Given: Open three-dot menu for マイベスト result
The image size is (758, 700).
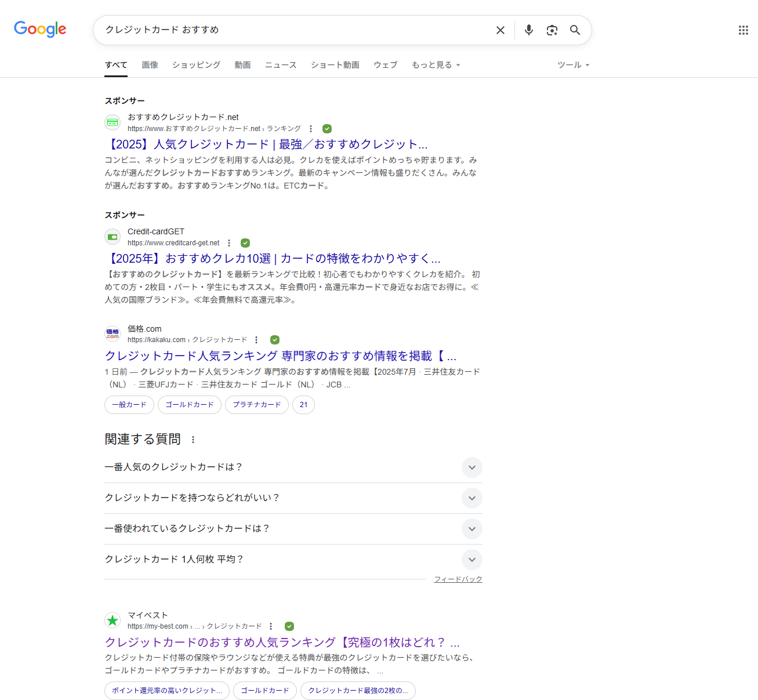Looking at the screenshot, I should click(x=271, y=626).
